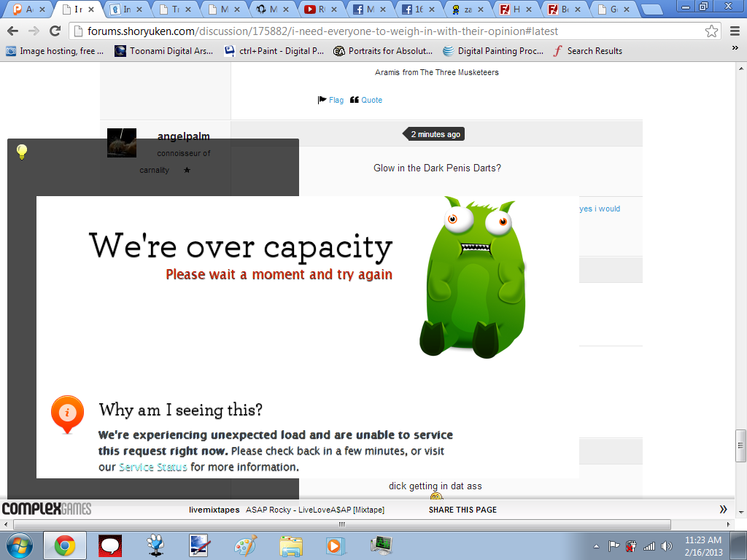This screenshot has width=747, height=560.
Task: Open the pen tablet drawing app in taskbar
Action: [x=200, y=545]
